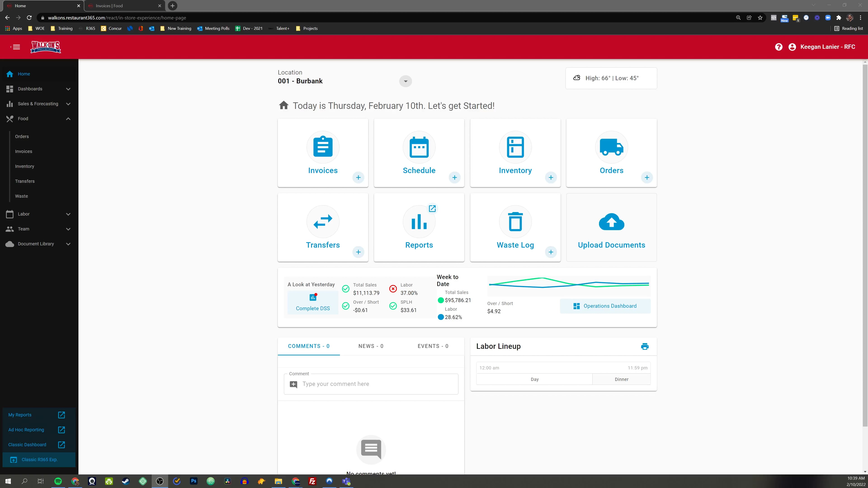Open the Orders delivery truck icon

pos(611,147)
